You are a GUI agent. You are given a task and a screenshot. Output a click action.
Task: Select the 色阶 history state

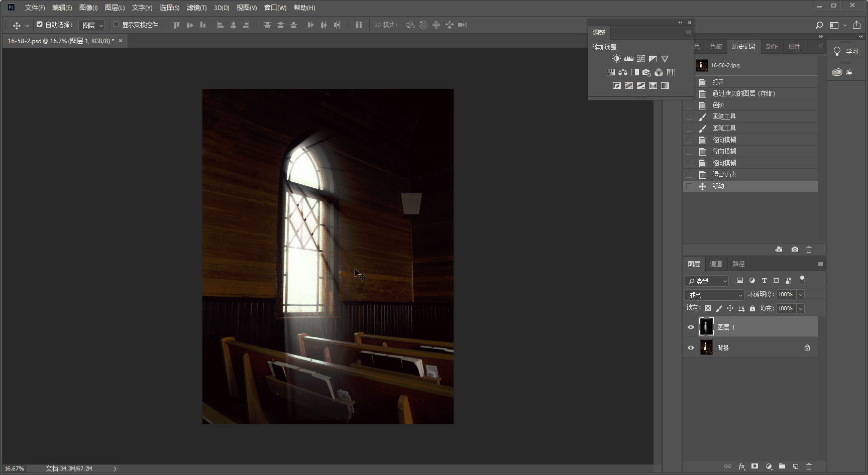coord(718,105)
